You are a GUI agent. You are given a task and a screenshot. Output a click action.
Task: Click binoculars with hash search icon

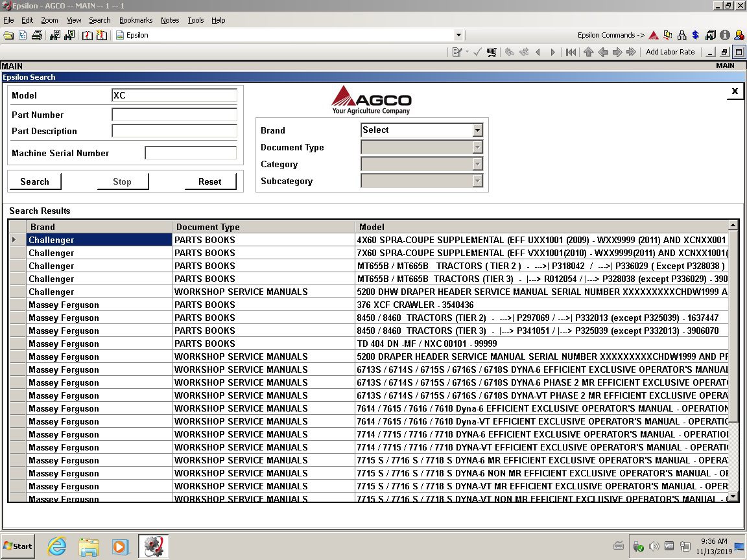(x=54, y=35)
